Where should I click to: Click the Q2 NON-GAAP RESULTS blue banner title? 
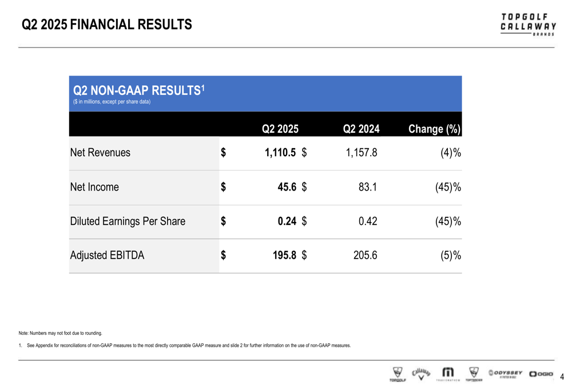(x=138, y=90)
